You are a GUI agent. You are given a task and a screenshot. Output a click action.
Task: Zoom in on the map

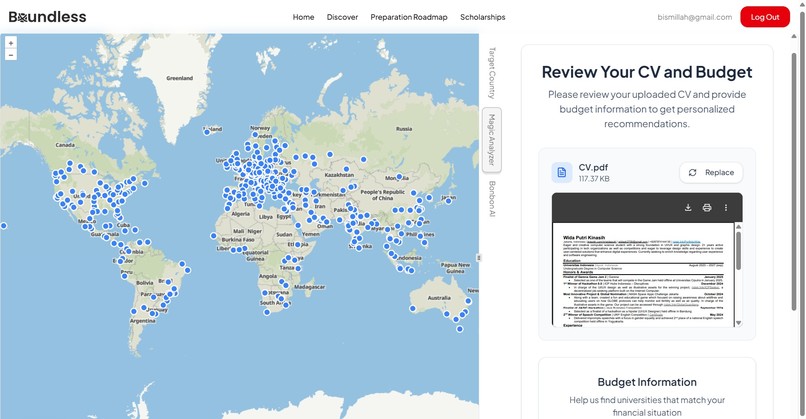[x=11, y=43]
